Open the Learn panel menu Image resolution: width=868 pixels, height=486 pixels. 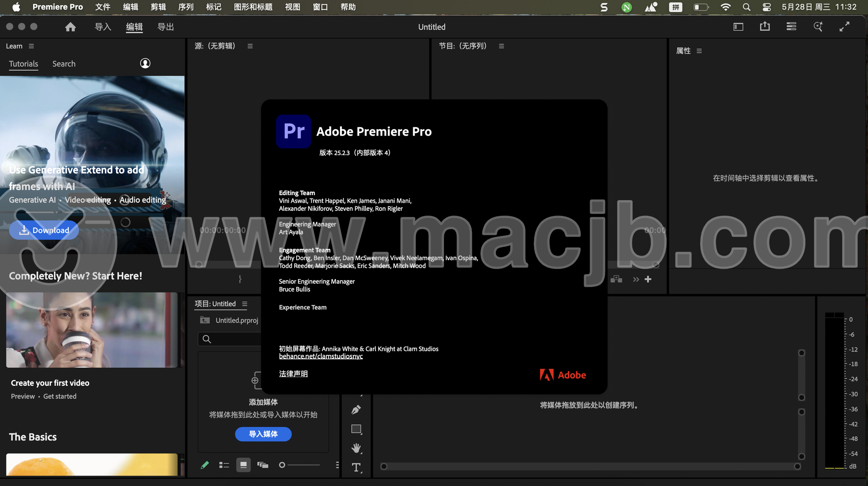click(31, 46)
